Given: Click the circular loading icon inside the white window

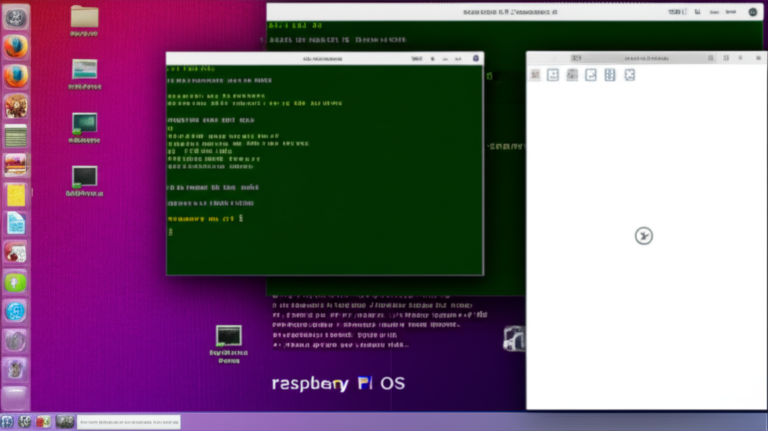Looking at the screenshot, I should (644, 236).
